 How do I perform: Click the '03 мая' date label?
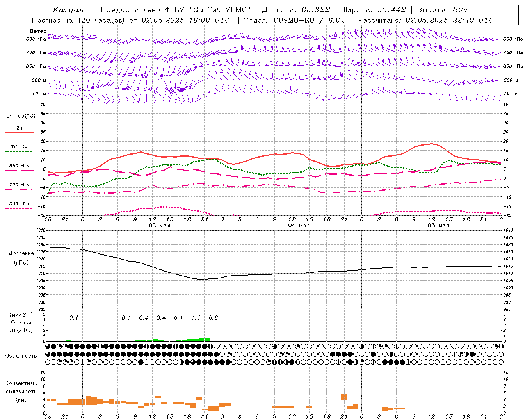(159, 226)
